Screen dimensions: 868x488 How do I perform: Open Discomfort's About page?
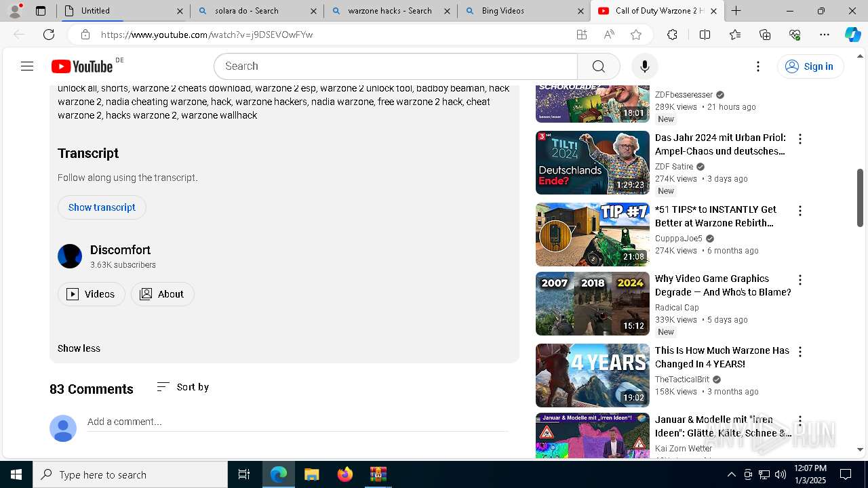(162, 294)
